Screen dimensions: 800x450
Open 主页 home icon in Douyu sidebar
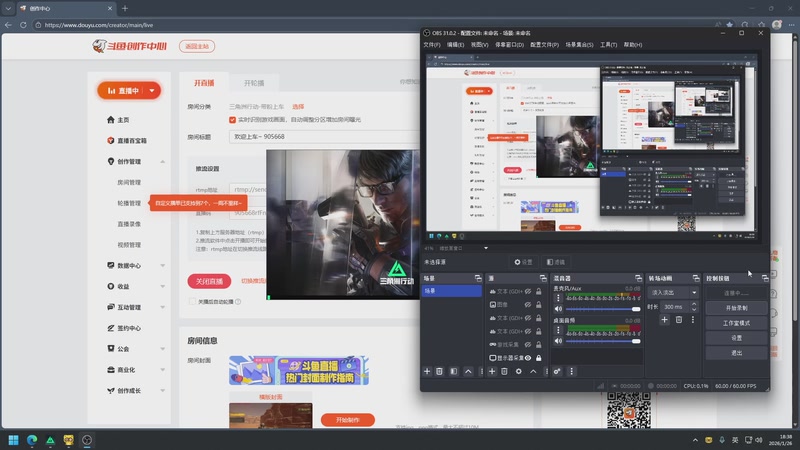(x=111, y=120)
